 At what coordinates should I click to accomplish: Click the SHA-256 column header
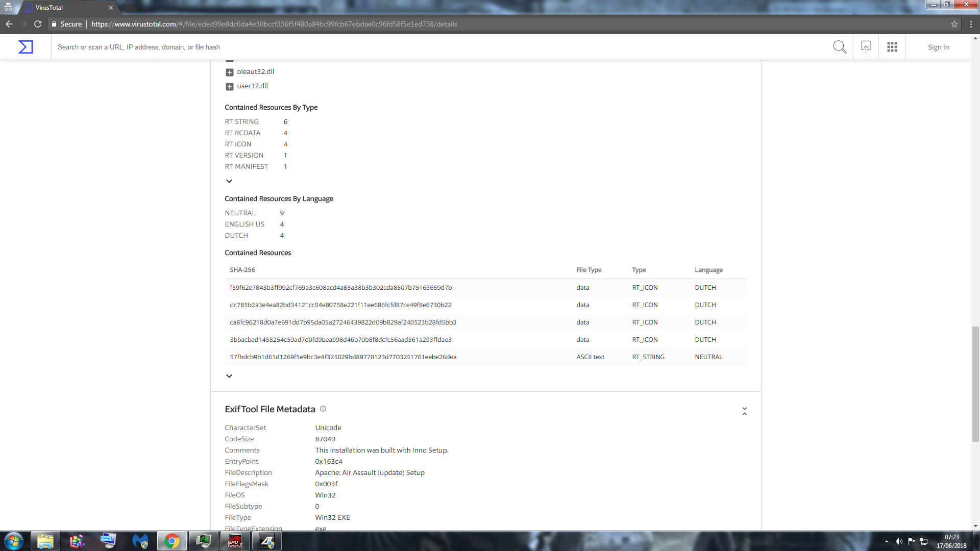coord(242,270)
